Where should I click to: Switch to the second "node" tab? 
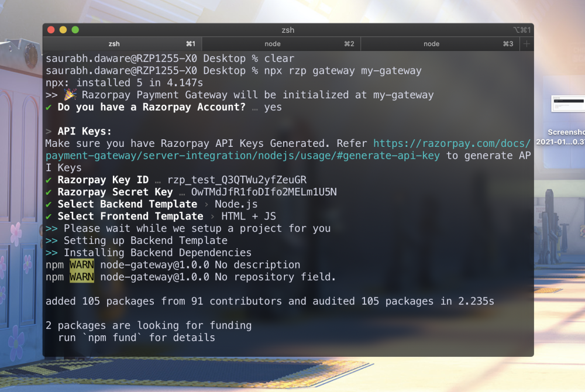pyautogui.click(x=431, y=43)
